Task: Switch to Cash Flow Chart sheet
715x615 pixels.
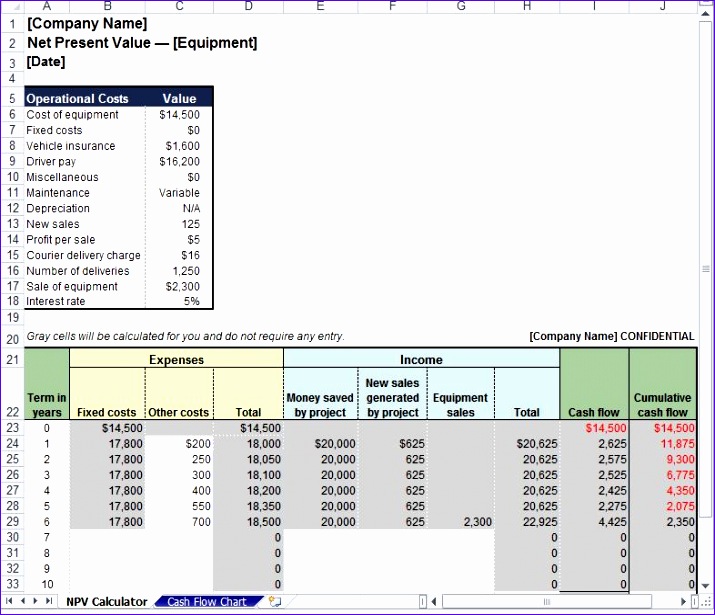Action: (x=207, y=602)
